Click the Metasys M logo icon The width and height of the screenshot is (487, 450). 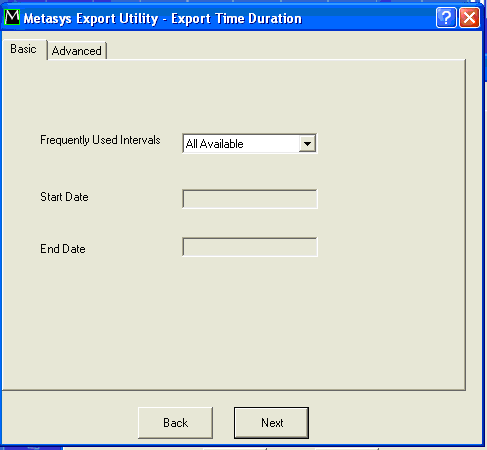(x=12, y=17)
